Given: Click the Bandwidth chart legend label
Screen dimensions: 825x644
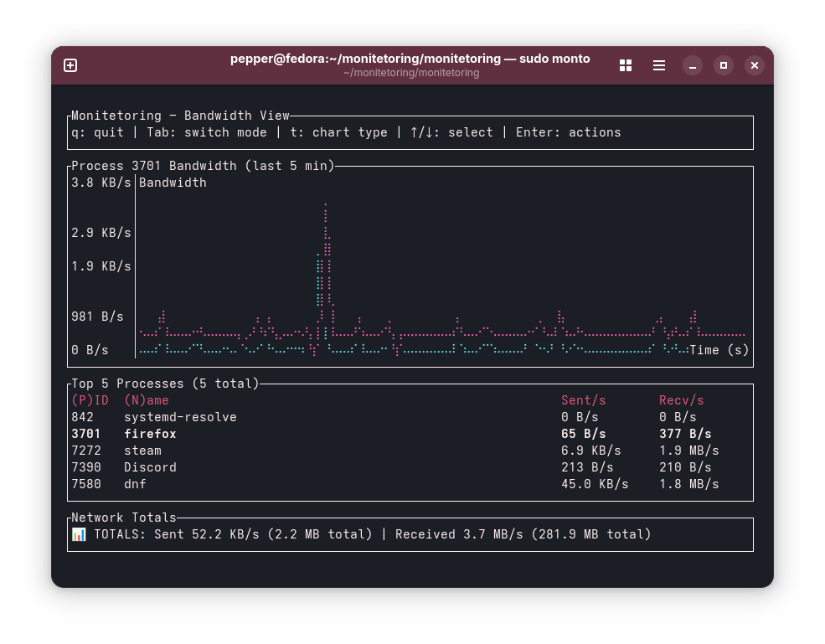Looking at the screenshot, I should tap(173, 183).
